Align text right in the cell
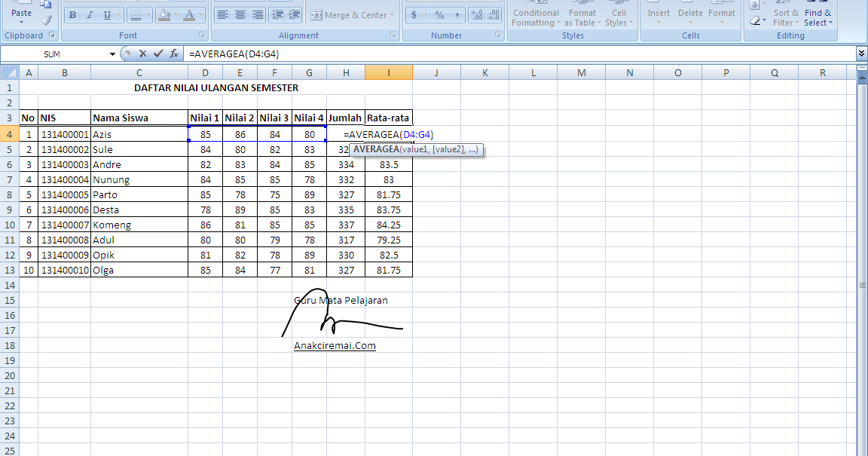 (x=258, y=15)
